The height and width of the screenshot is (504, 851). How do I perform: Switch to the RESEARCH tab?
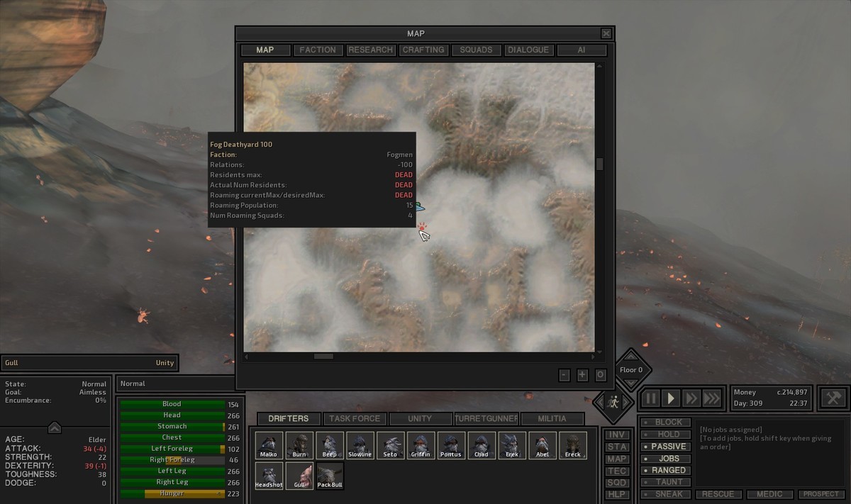tap(371, 50)
